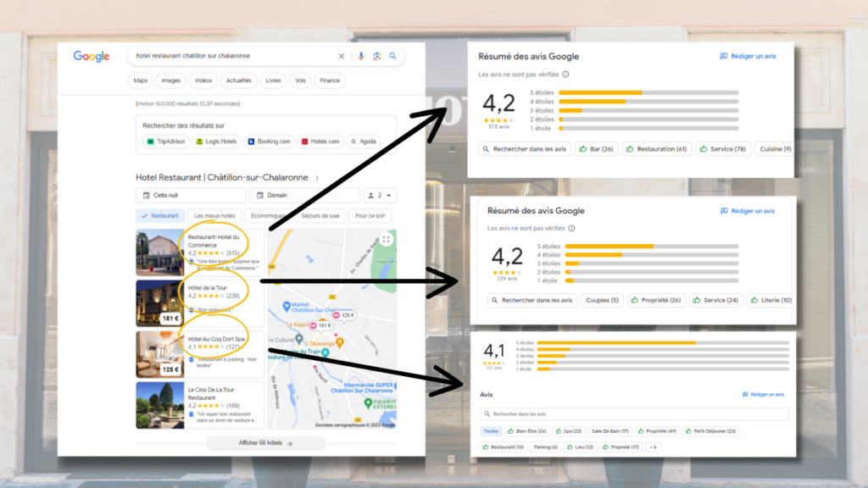Viewport: 868px width, 488px height.
Task: Switch to the Finance tab
Action: [x=330, y=80]
